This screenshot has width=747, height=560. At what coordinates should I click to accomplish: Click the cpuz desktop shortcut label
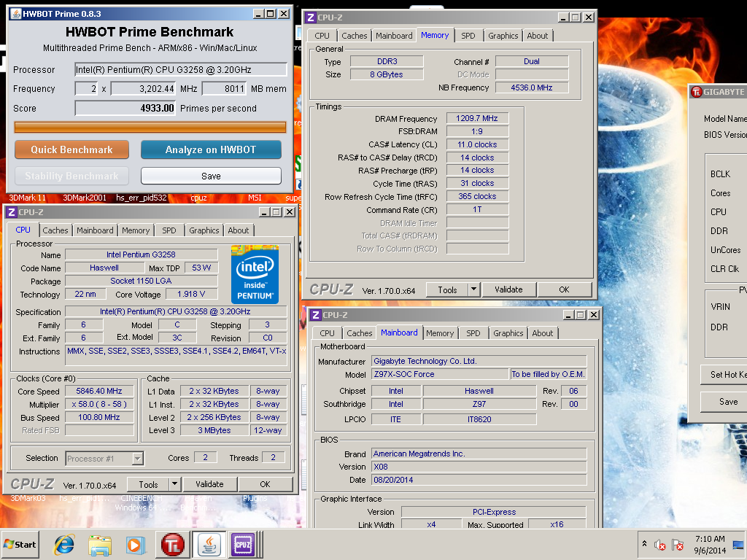(198, 198)
